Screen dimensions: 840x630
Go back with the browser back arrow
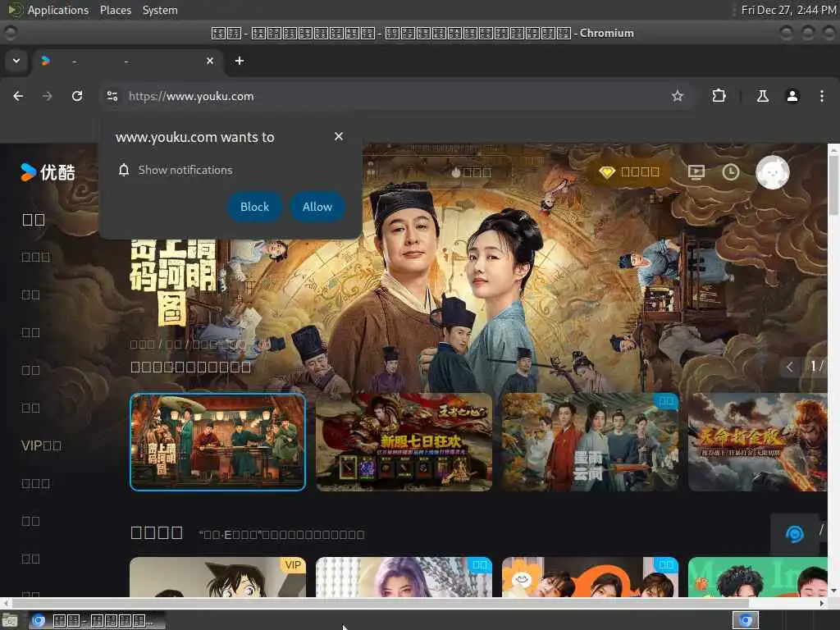coord(18,96)
